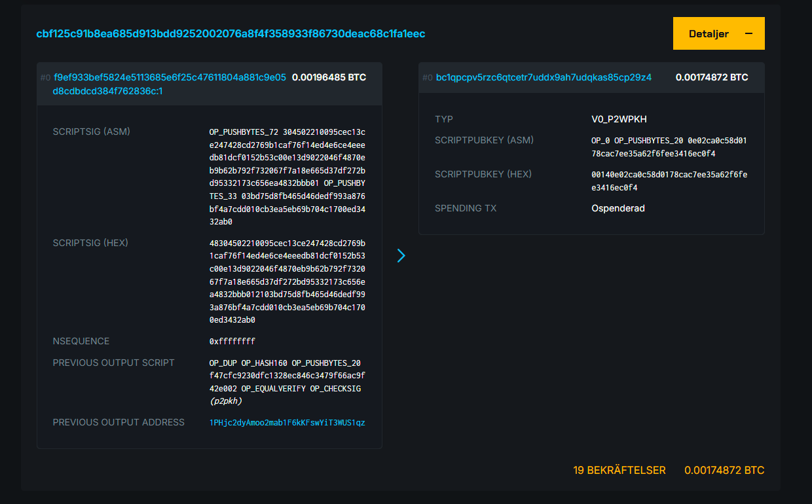Click the Ospenderad status value
Image resolution: width=812 pixels, height=504 pixels.
point(618,208)
